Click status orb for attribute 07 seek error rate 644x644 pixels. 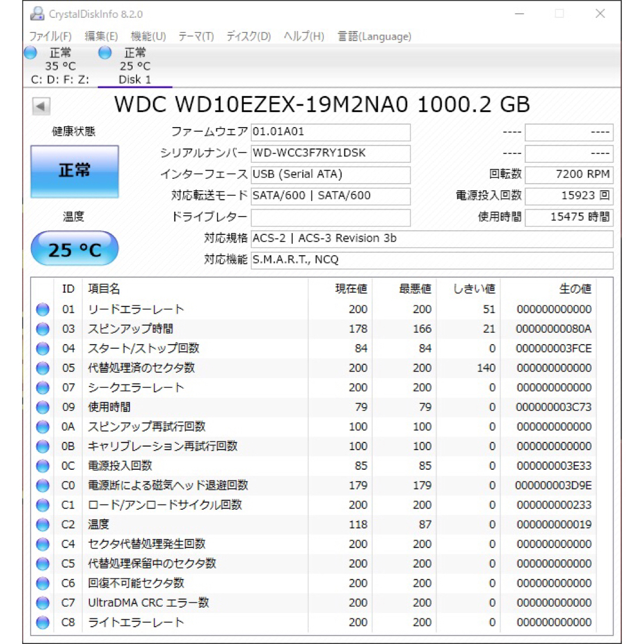[43, 388]
